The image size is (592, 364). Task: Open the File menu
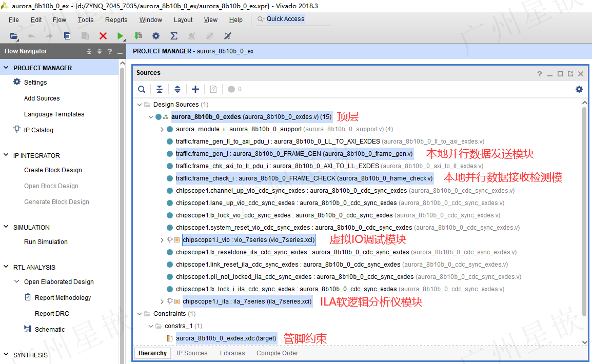pos(13,20)
